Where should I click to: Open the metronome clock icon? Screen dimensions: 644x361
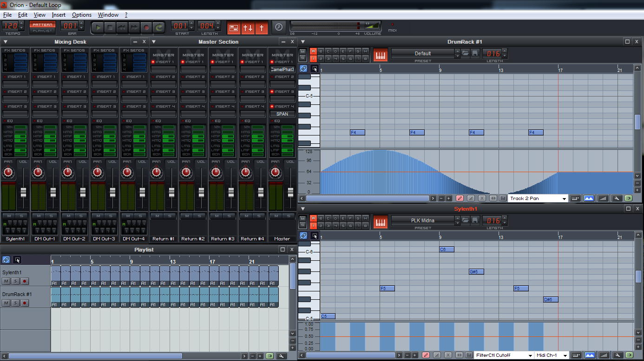tap(279, 27)
